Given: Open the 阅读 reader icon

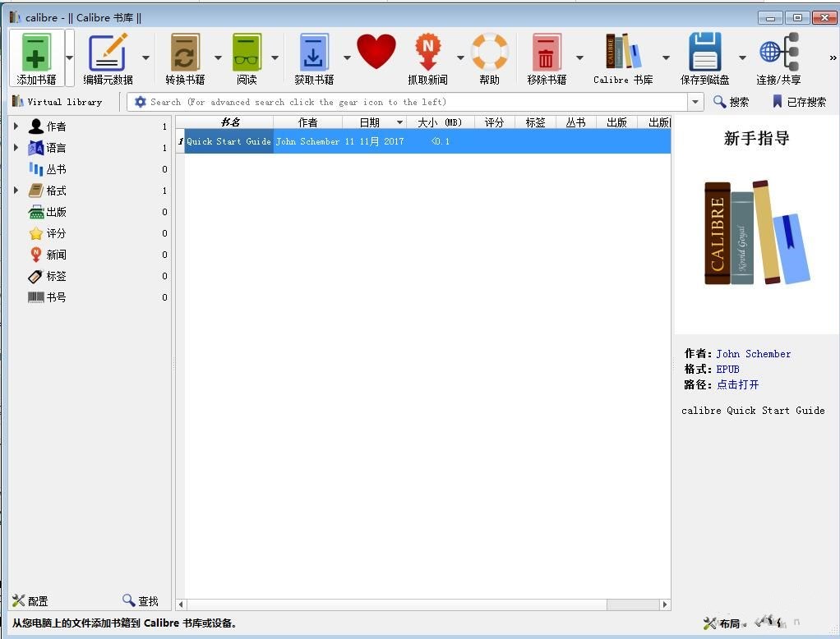Looking at the screenshot, I should coord(247,53).
